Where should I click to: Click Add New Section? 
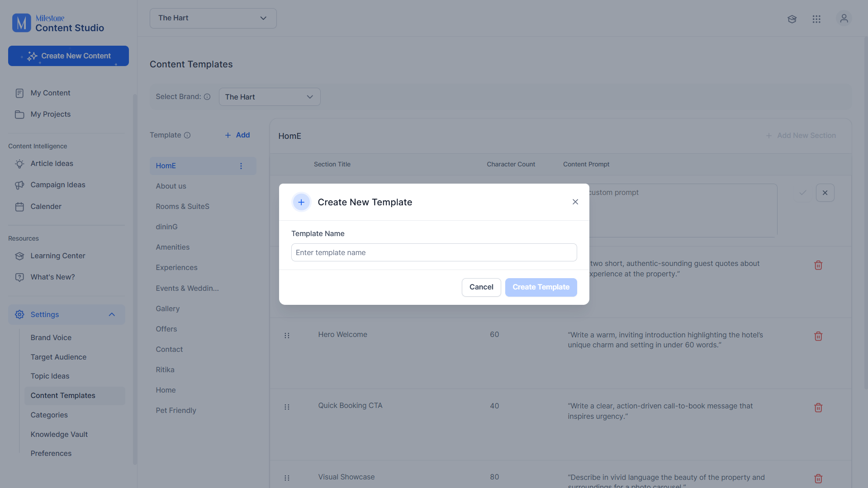tap(801, 136)
